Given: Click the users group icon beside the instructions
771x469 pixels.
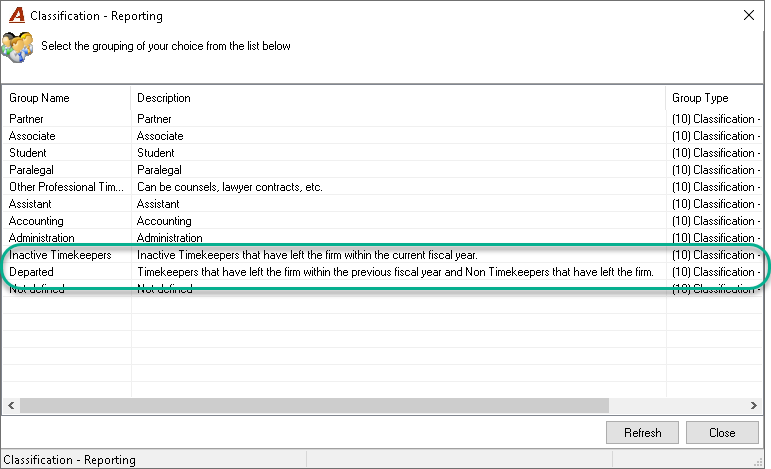Looking at the screenshot, I should pyautogui.click(x=17, y=47).
